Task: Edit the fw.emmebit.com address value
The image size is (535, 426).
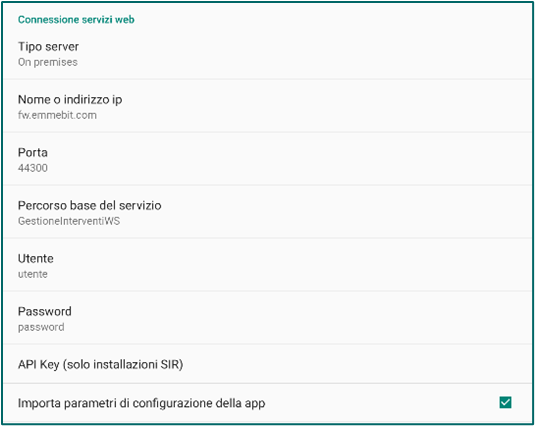Action: [x=57, y=115]
